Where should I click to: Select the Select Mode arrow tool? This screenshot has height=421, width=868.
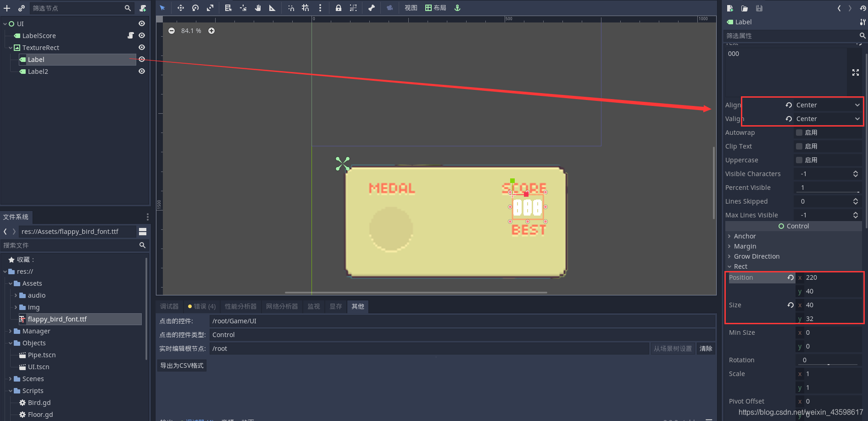[x=162, y=8]
